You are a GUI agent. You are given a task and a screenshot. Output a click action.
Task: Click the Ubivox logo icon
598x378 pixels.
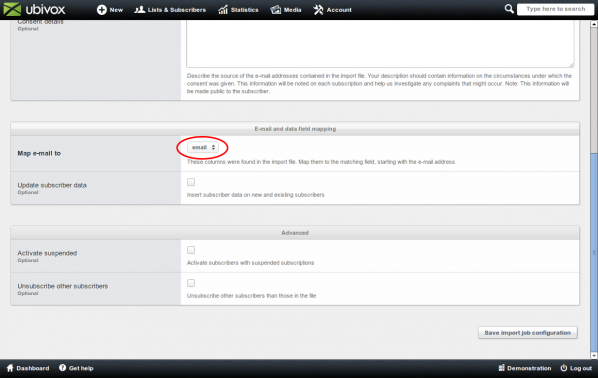coord(12,9)
